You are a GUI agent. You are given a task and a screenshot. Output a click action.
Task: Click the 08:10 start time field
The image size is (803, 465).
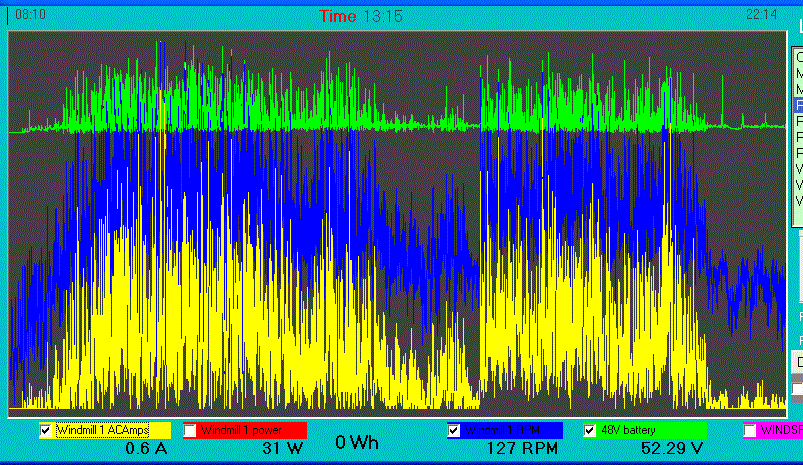click(x=30, y=16)
